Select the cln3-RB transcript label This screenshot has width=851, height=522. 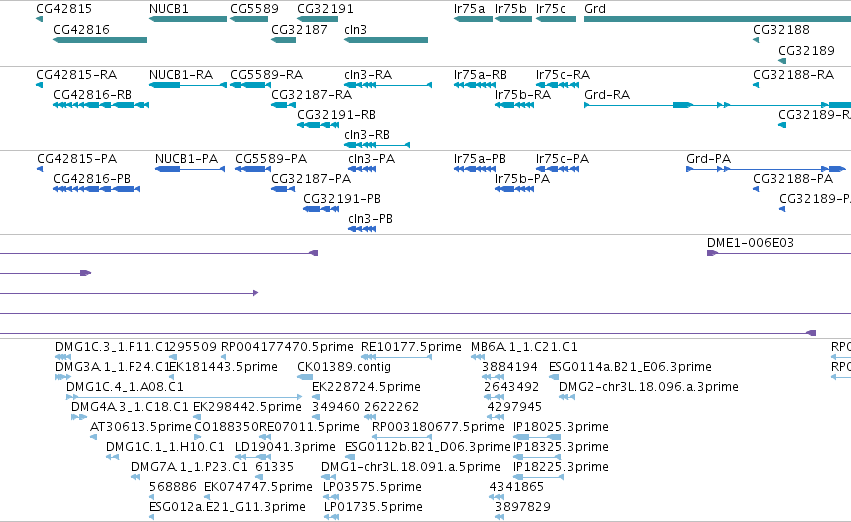click(x=367, y=135)
